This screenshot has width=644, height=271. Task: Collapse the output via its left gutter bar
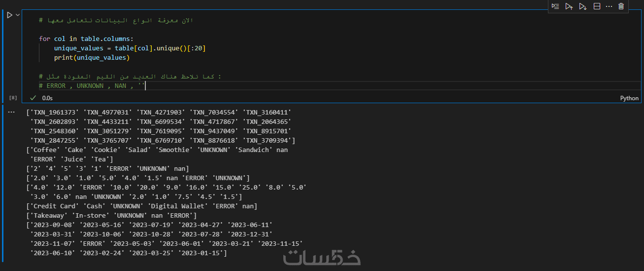click(3, 183)
